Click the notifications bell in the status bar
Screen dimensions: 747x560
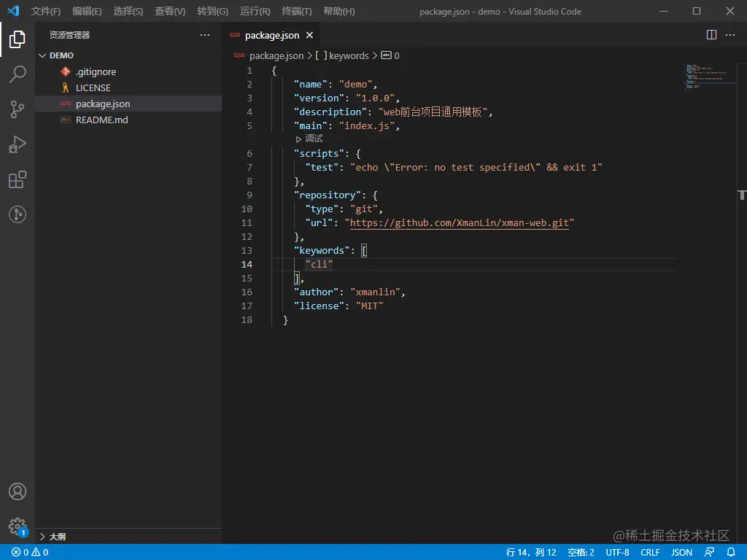731,552
